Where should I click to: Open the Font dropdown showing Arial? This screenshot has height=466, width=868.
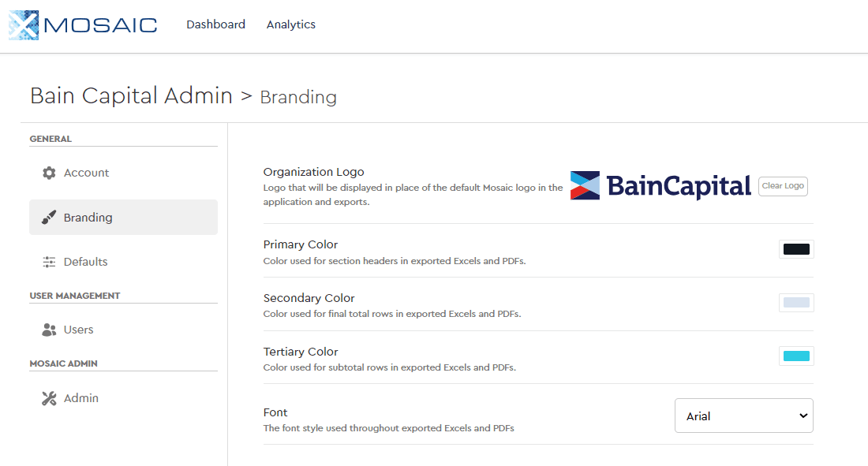[x=743, y=416]
